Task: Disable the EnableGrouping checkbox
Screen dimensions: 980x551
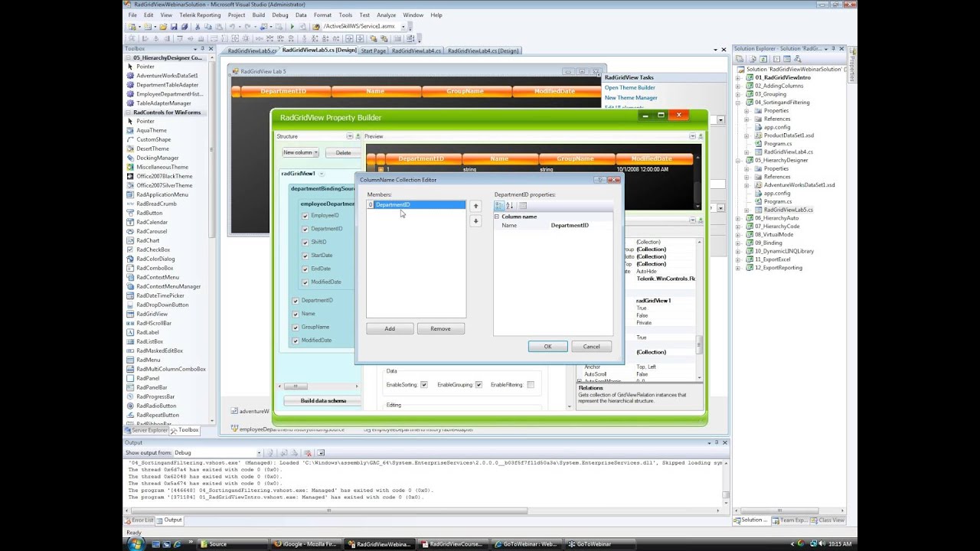Action: coord(479,385)
